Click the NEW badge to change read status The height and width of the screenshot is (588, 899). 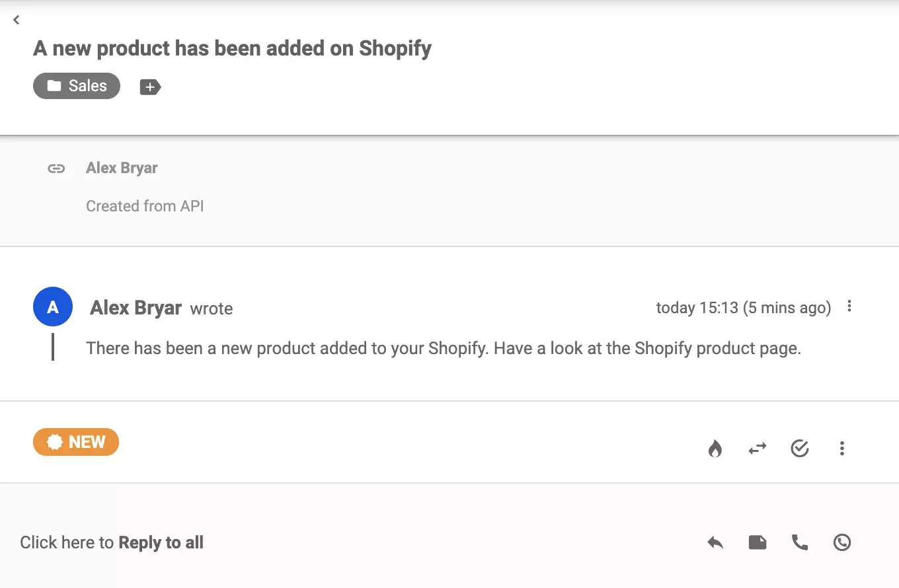[76, 441]
